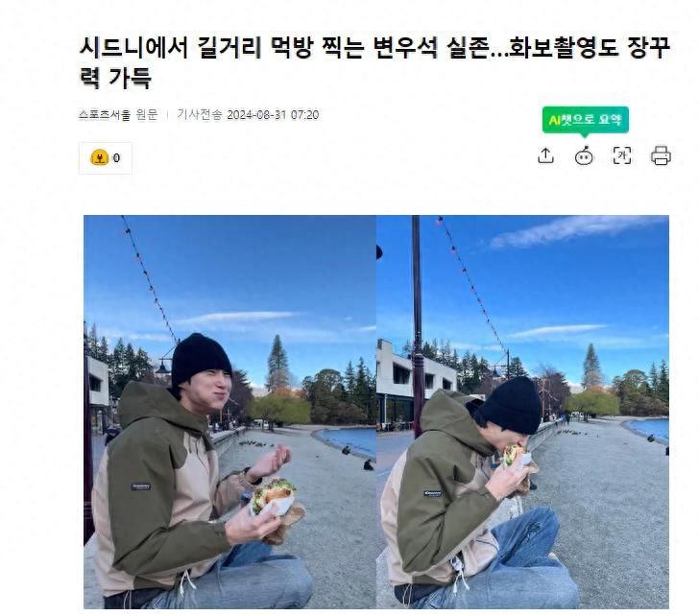The image size is (699, 616).
Task: Click the black beanie in left photo
Action: click(x=201, y=359)
